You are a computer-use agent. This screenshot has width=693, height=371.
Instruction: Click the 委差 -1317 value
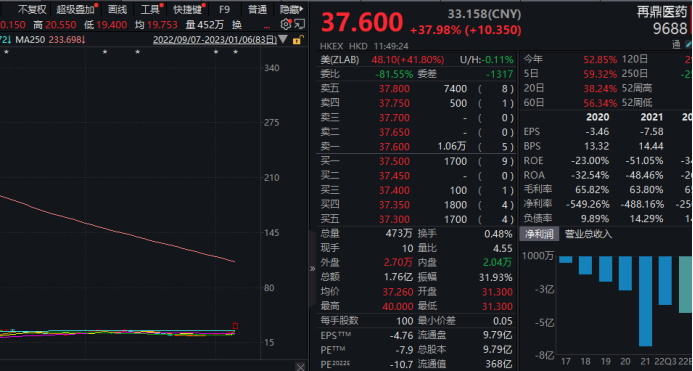click(499, 74)
